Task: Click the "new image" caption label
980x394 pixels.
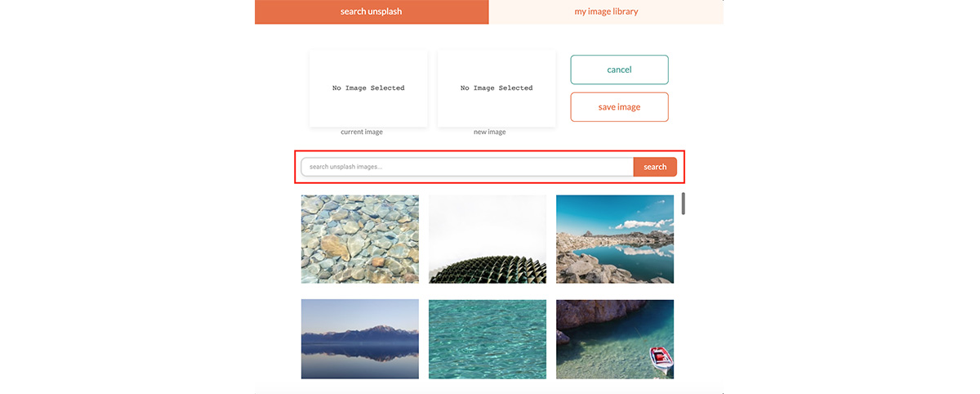Action: pyautogui.click(x=490, y=132)
